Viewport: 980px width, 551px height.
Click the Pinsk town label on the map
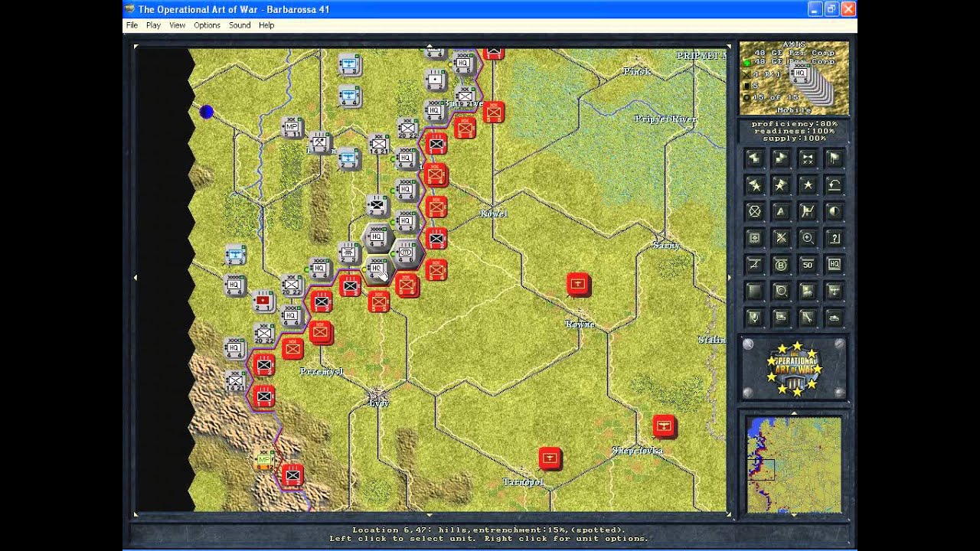click(636, 71)
